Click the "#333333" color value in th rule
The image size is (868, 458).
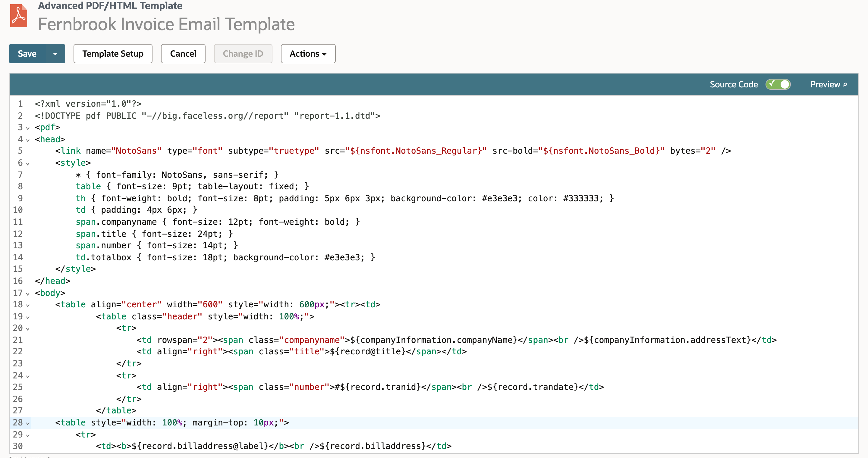point(583,198)
